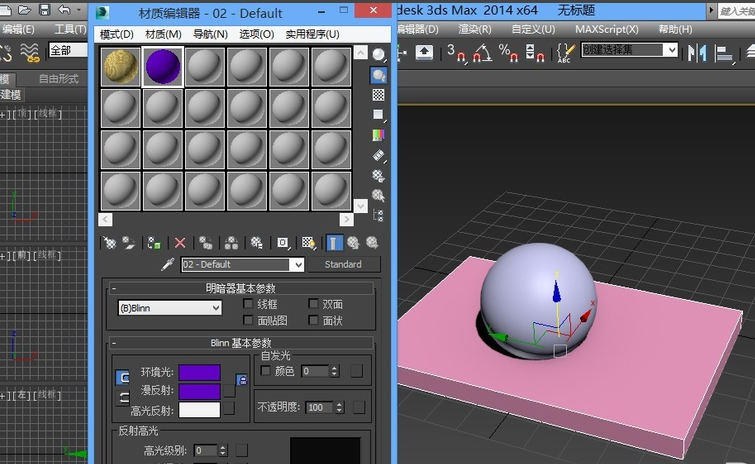
Task: Click Align tool in main toolbar
Action: click(x=724, y=52)
